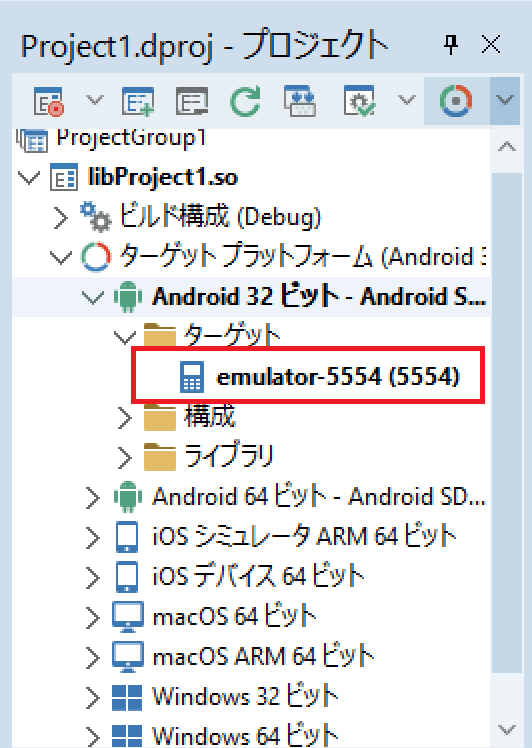532x748 pixels.
Task: Expand the 構成 folder
Action: click(x=125, y=418)
